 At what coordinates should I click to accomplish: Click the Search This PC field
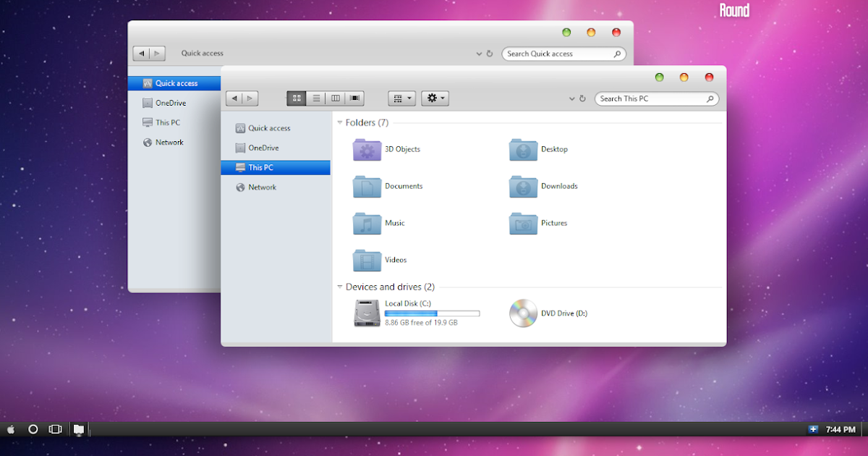pyautogui.click(x=657, y=98)
